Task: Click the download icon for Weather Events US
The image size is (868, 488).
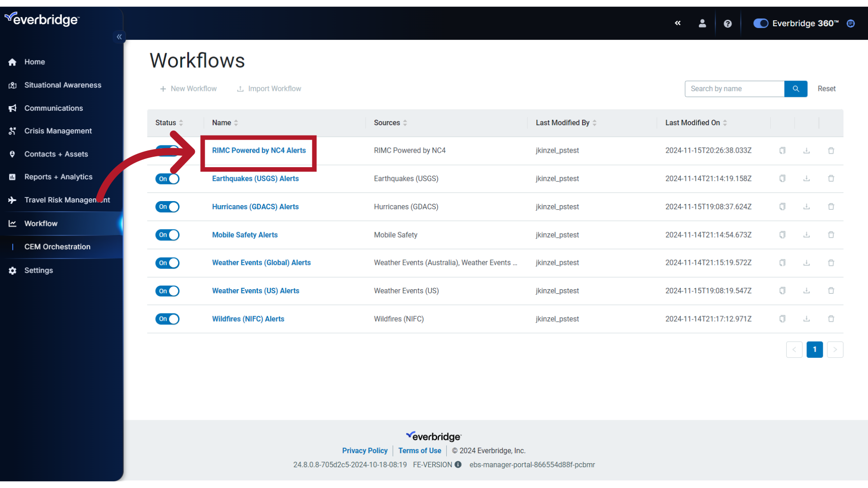Action: (807, 291)
